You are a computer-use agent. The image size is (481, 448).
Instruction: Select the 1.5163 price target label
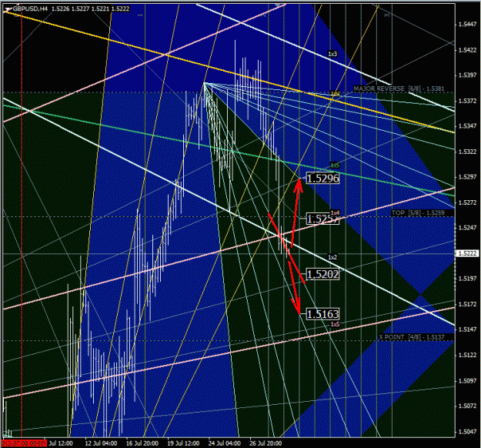[322, 314]
